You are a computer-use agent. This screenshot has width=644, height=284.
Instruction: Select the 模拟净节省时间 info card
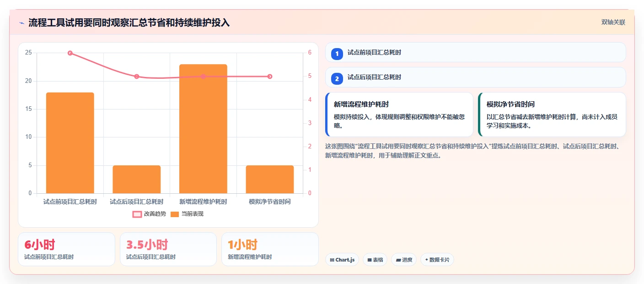552,115
